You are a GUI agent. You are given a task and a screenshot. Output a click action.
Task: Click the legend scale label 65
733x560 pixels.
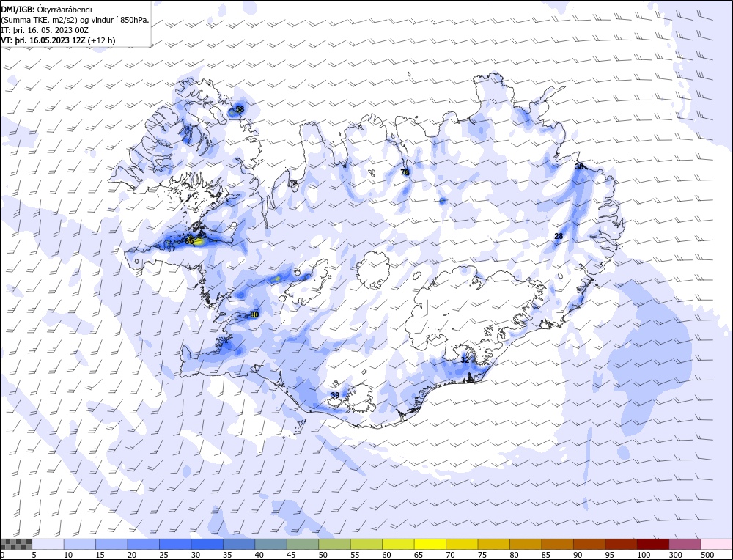point(418,555)
